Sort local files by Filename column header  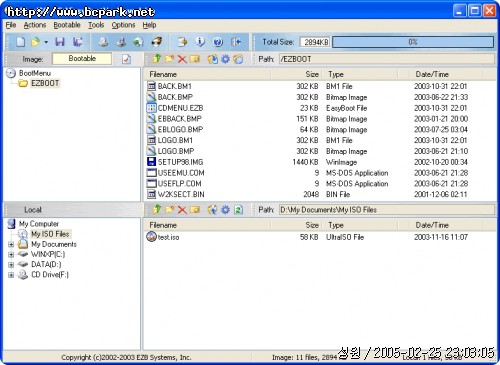tap(207, 225)
